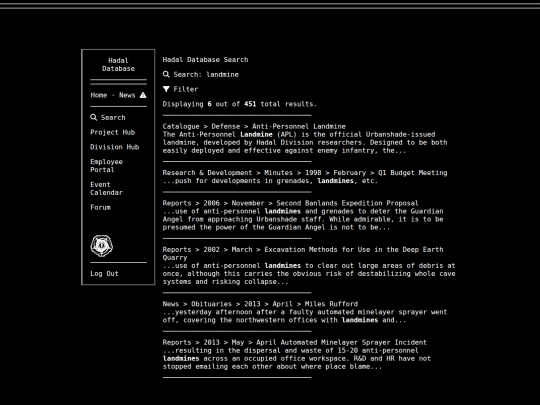
Task: Click the 'Hadal Database Search' heading
Action: (x=205, y=60)
